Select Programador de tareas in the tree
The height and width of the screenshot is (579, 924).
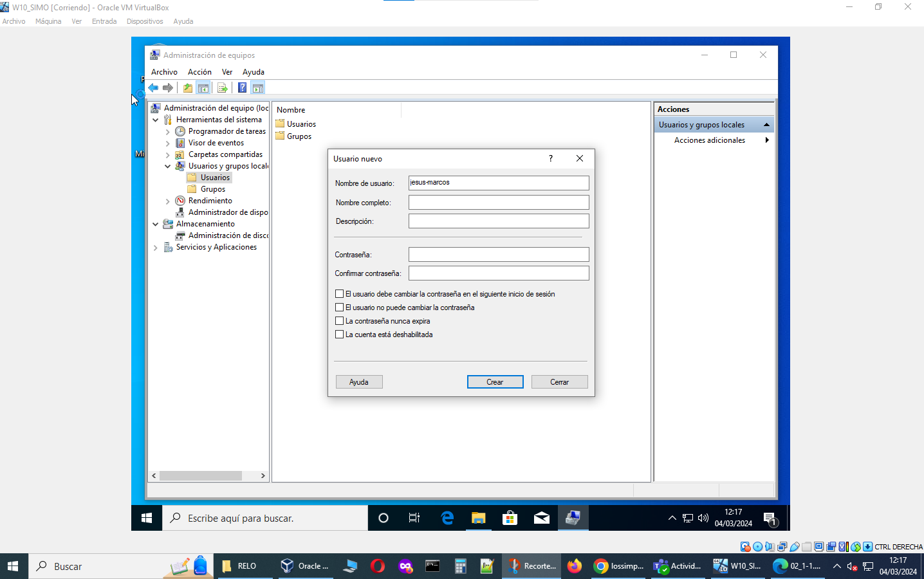click(226, 131)
